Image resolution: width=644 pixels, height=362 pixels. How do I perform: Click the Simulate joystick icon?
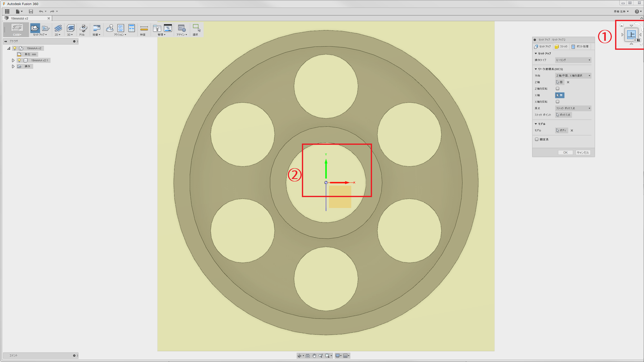pyautogui.click(x=110, y=28)
